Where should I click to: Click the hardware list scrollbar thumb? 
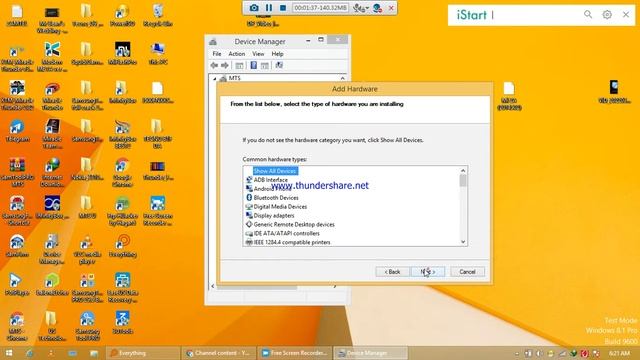click(x=463, y=180)
